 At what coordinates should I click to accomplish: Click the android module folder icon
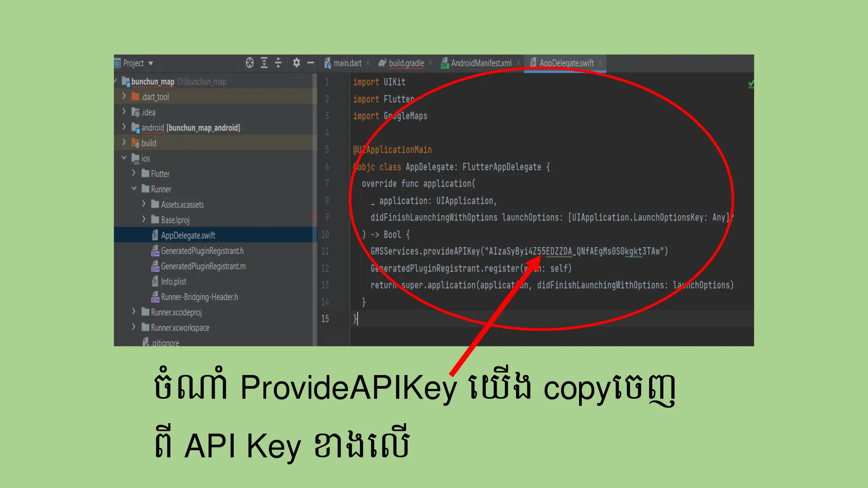tap(136, 127)
